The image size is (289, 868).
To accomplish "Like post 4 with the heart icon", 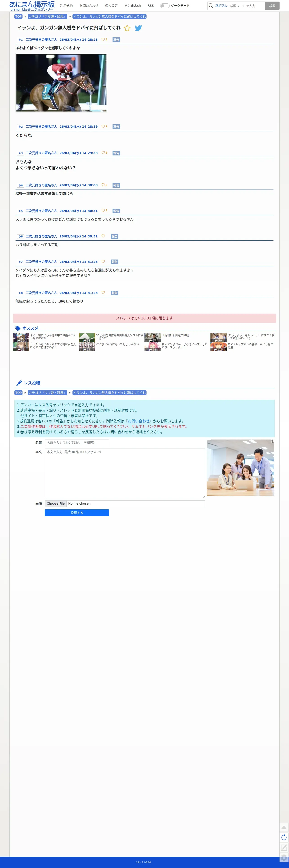I will 103,185.
